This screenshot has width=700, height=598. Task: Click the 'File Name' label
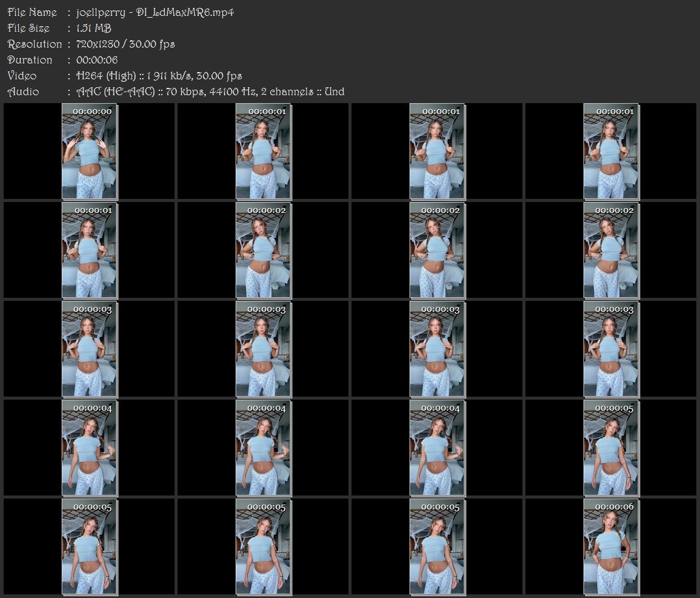[32, 12]
